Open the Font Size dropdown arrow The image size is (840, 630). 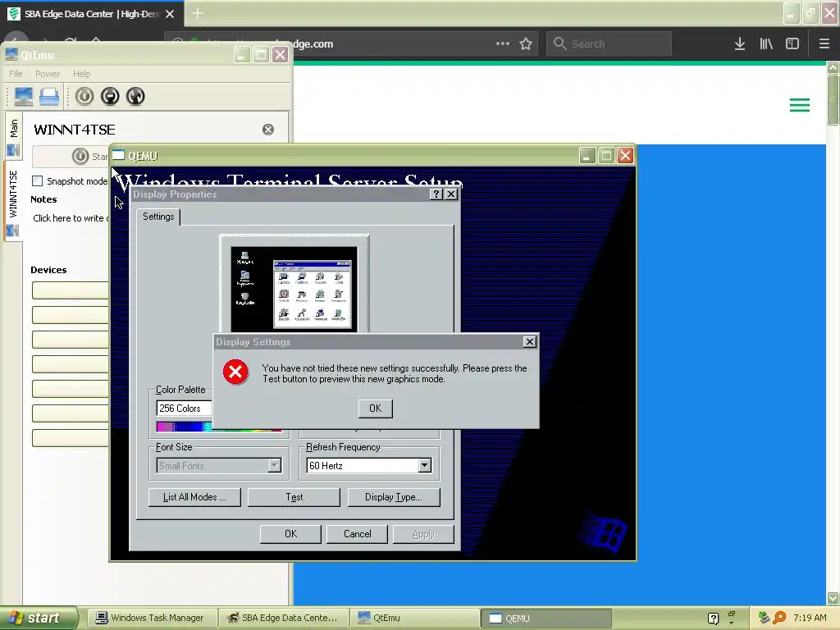[274, 466]
